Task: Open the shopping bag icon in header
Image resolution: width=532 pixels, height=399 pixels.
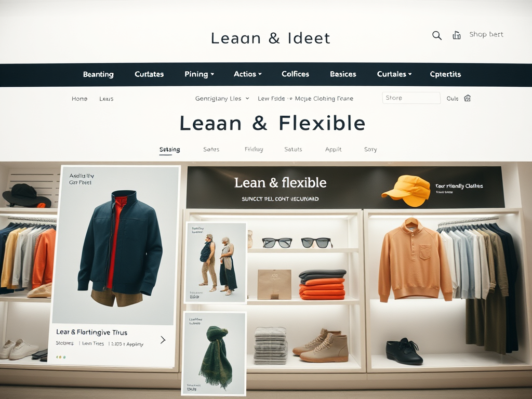Action: click(x=457, y=35)
